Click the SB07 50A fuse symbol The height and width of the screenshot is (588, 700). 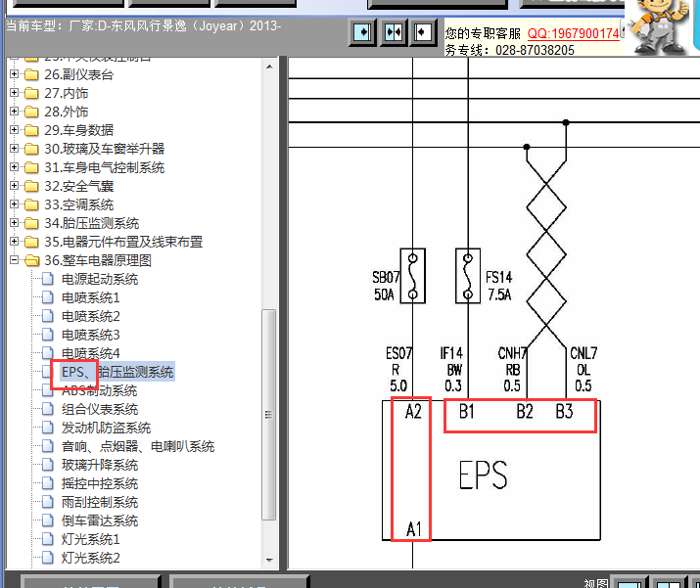[x=412, y=276]
